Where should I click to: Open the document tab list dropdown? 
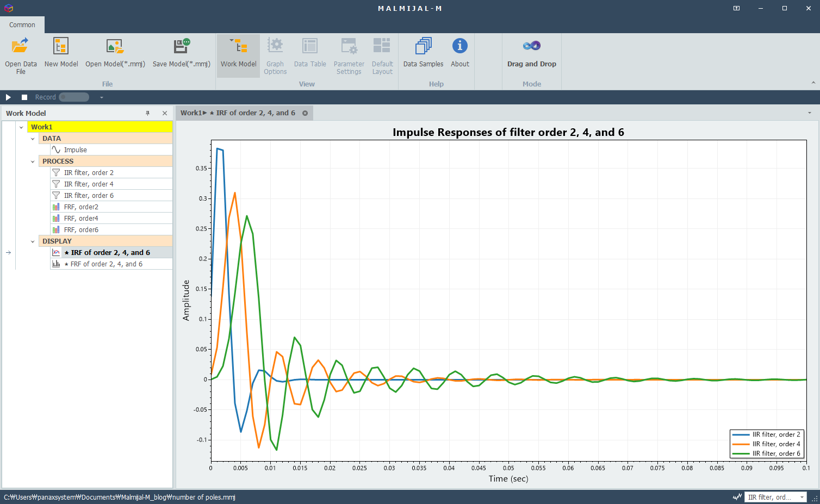[x=810, y=113]
